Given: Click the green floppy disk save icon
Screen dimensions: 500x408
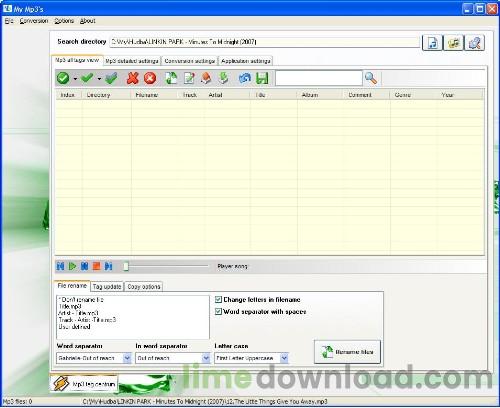Looking at the screenshot, I should [262, 78].
